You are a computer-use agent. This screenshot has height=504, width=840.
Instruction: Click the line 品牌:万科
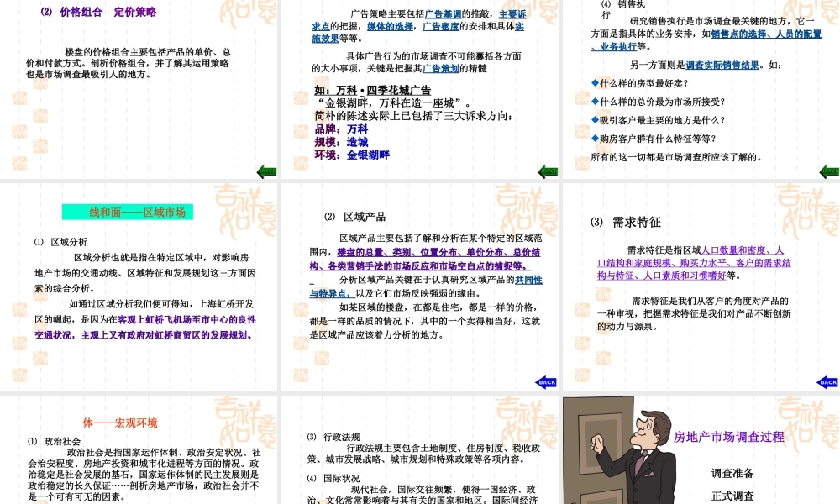[341, 129]
